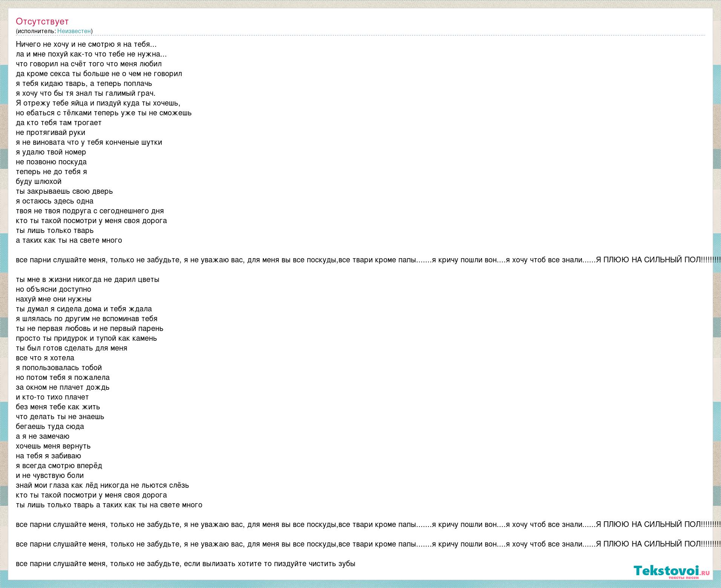Click line 'я шлялась по другим не вспоминав тебя'
The width and height of the screenshot is (721, 588).
[x=87, y=318]
